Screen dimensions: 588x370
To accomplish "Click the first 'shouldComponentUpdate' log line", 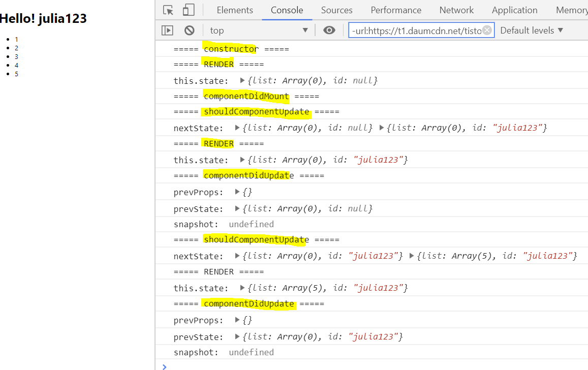I will pyautogui.click(x=257, y=112).
